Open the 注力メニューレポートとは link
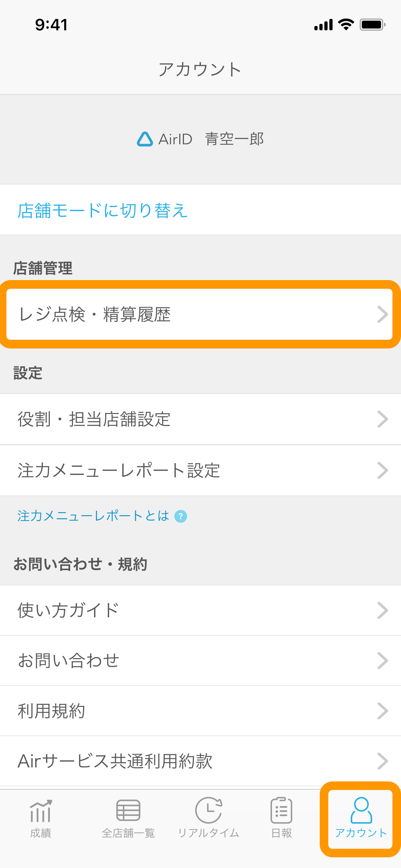The width and height of the screenshot is (401, 868). click(93, 516)
